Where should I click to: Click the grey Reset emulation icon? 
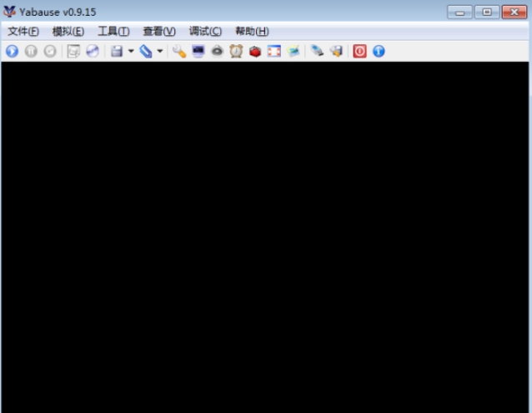click(x=50, y=51)
